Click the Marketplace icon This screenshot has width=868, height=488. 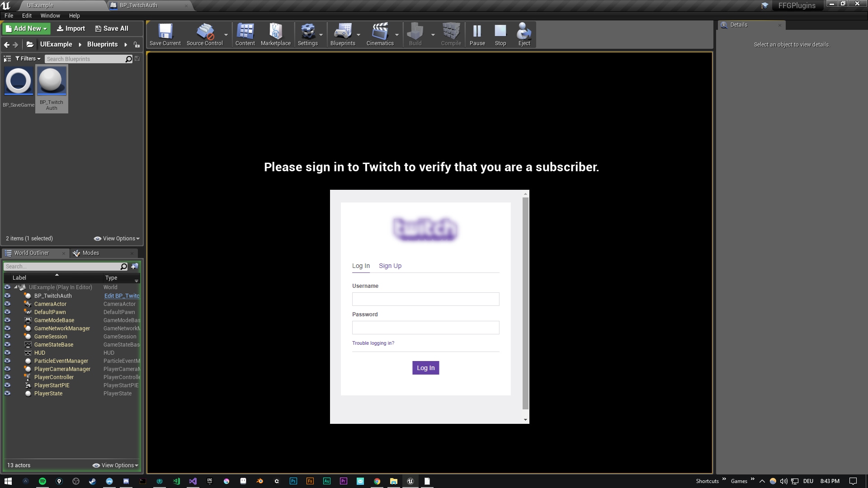click(x=276, y=34)
